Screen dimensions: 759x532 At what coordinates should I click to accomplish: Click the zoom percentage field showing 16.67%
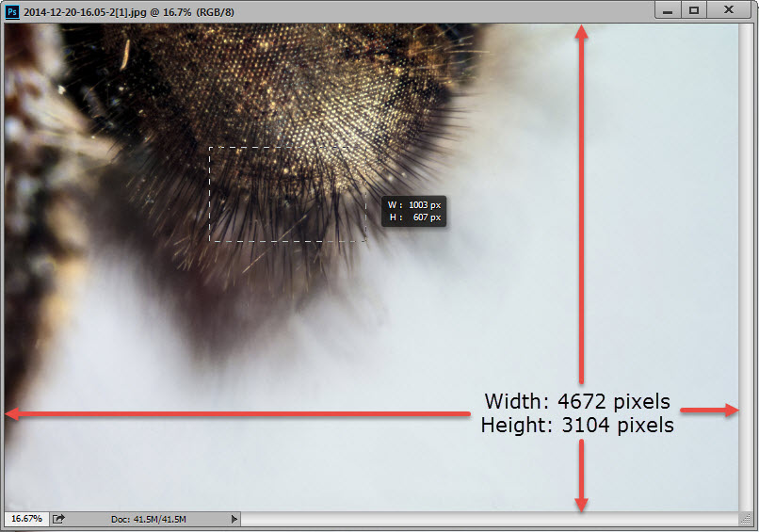[x=26, y=519]
